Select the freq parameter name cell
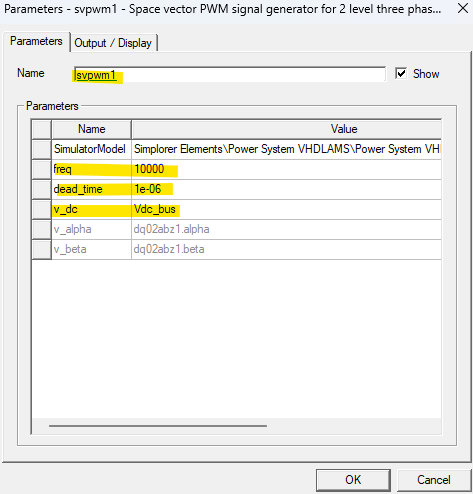Screen dimensions: 473x494 tap(92, 169)
